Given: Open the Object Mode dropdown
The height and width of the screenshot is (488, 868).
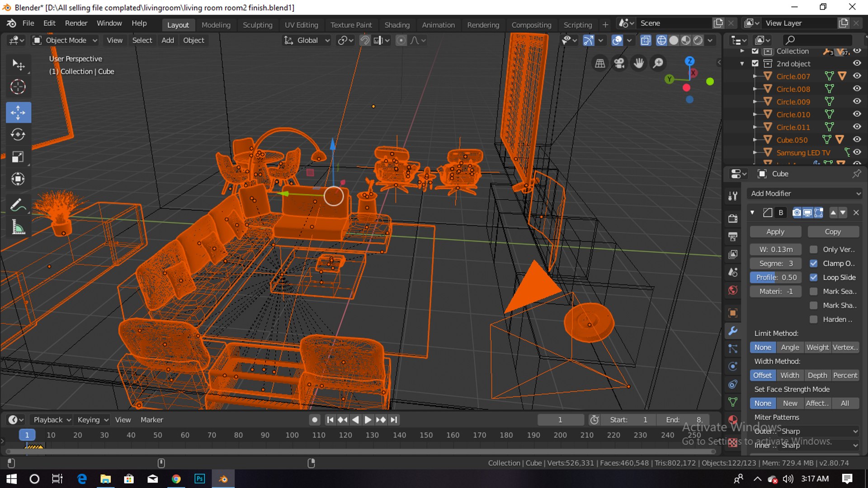Looking at the screenshot, I should click(66, 40).
